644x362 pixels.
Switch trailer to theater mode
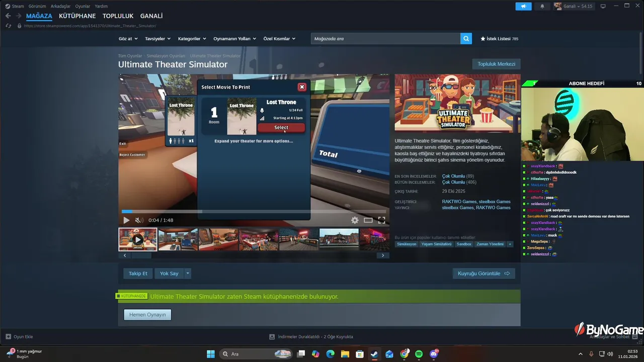(x=368, y=220)
